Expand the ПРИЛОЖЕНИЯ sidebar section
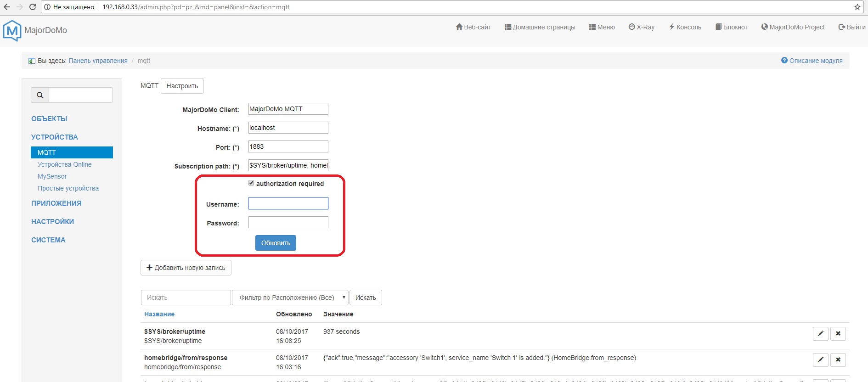The image size is (868, 382). point(56,203)
